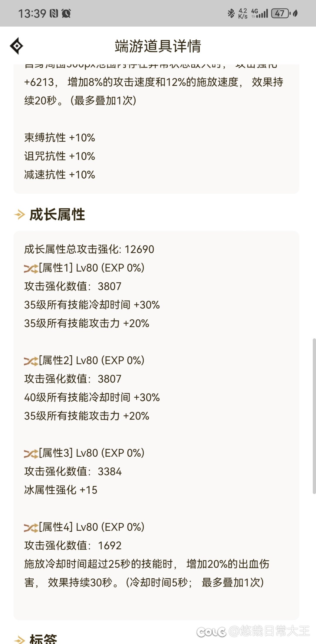Tap the shuffle icon beside 属性2
This screenshot has width=316, height=644.
(31, 361)
